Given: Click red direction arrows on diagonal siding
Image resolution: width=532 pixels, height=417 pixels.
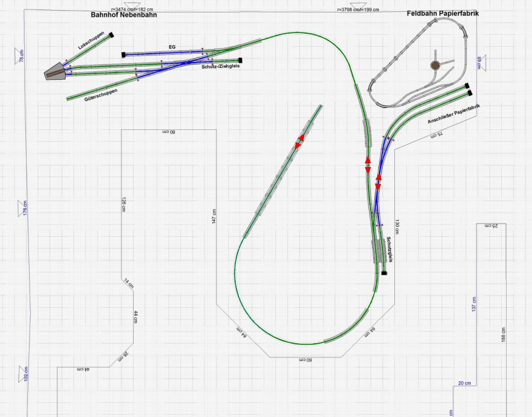Looking at the screenshot, I should (300, 142).
